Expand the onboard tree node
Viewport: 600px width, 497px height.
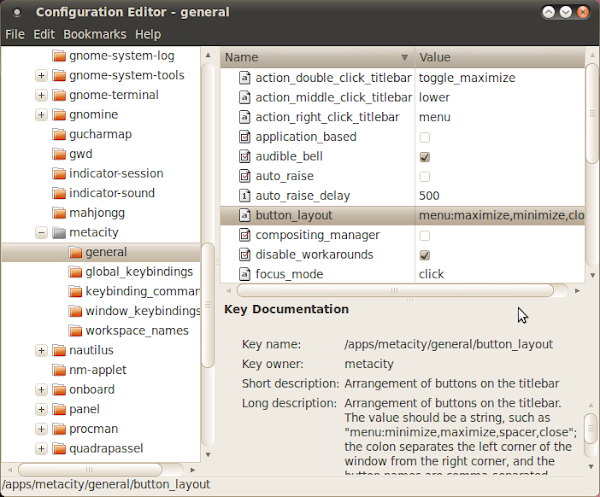(41, 390)
